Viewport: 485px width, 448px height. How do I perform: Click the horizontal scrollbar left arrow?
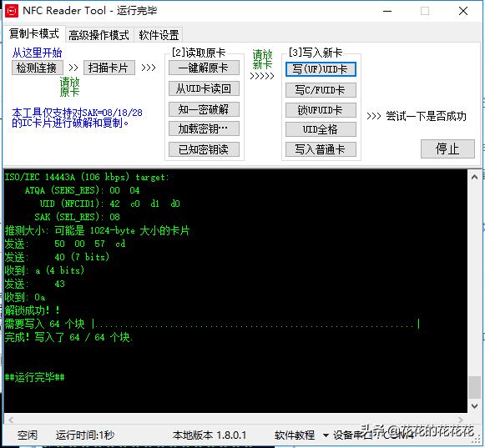point(11,420)
